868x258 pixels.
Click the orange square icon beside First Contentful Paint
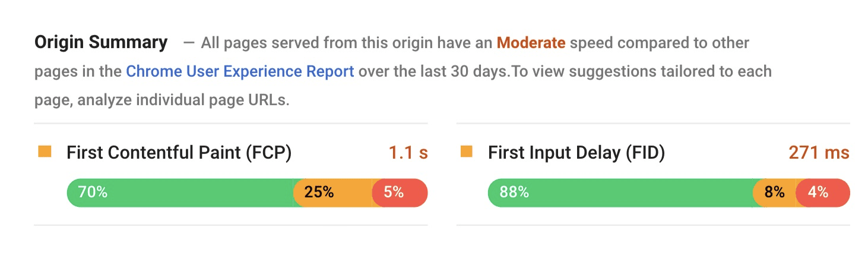45,152
